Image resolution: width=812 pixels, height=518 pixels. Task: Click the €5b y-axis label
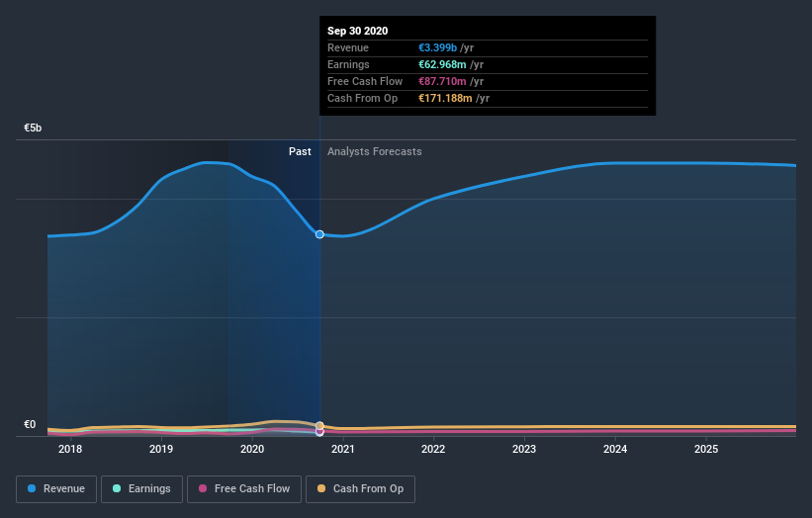click(33, 128)
